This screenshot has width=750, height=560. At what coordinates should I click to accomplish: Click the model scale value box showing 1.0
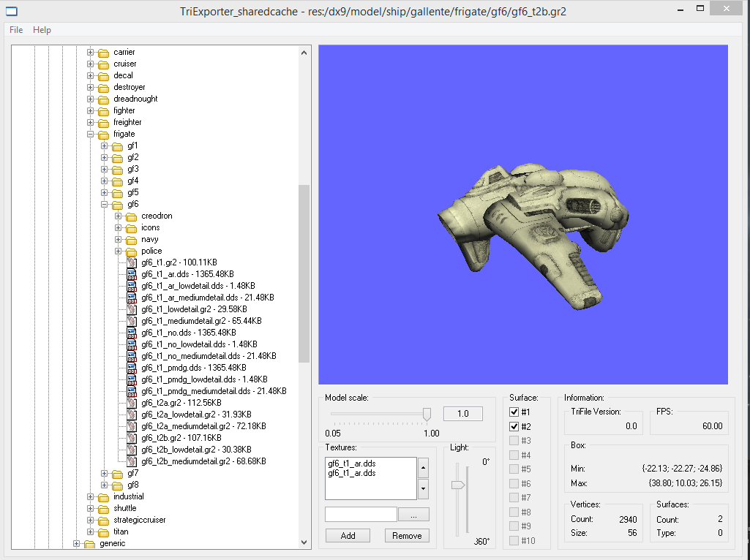tap(463, 414)
